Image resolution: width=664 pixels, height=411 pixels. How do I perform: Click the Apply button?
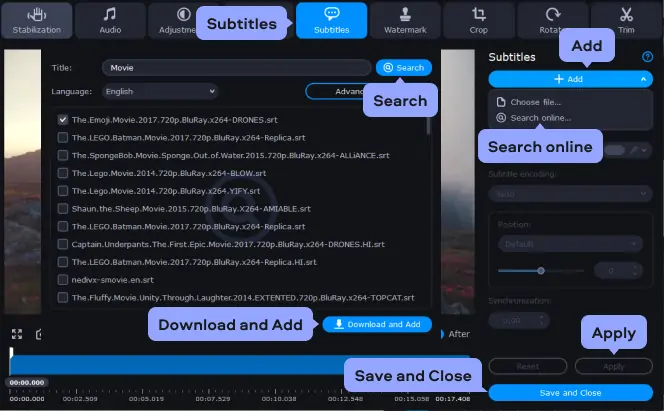[614, 366]
